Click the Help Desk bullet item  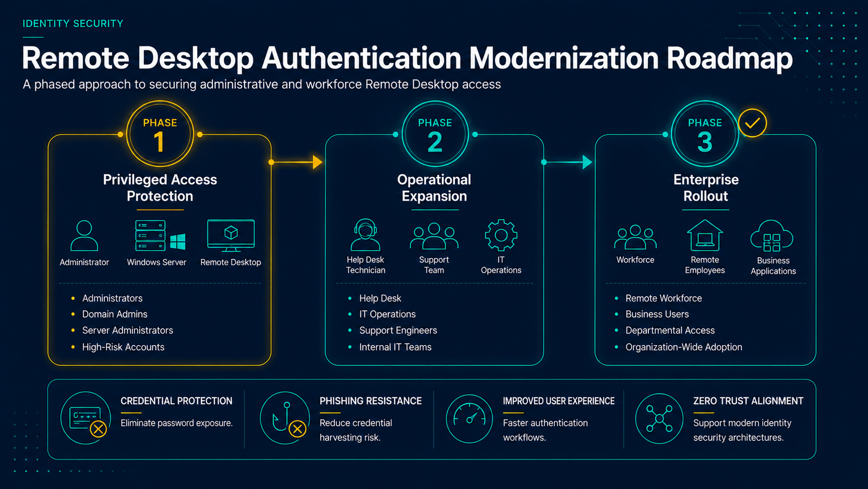[380, 298]
